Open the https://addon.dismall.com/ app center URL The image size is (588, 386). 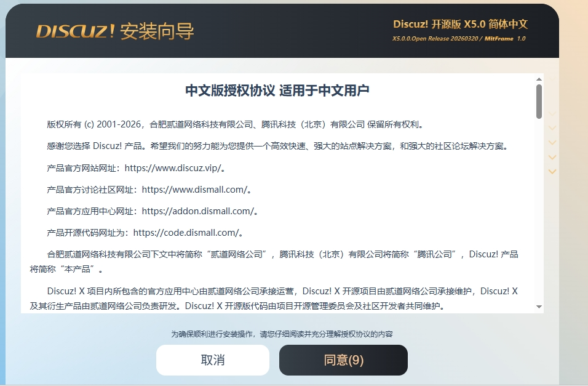[x=198, y=211]
